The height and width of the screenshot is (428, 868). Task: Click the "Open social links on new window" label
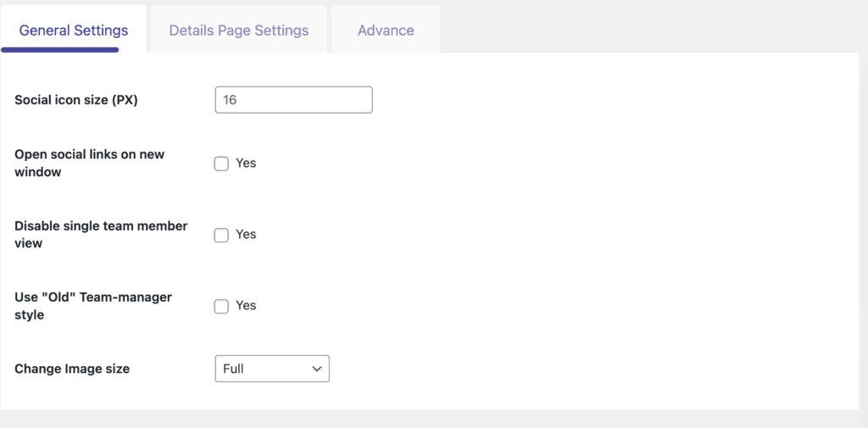(x=89, y=163)
